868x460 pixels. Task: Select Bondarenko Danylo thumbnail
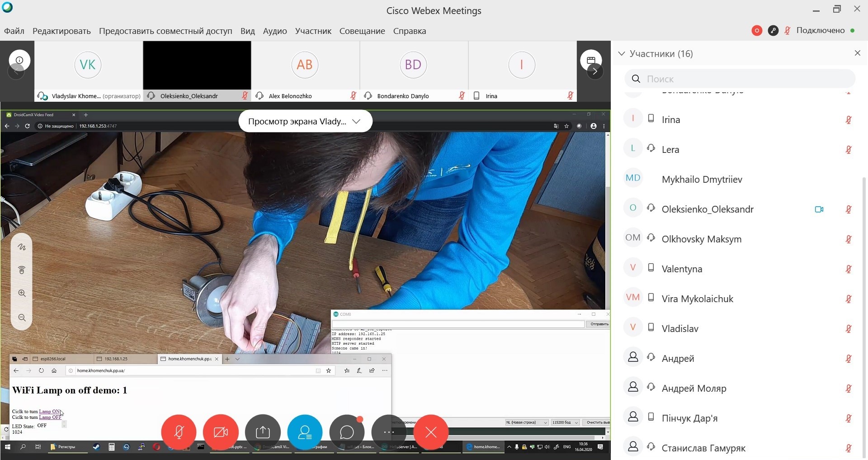(414, 71)
